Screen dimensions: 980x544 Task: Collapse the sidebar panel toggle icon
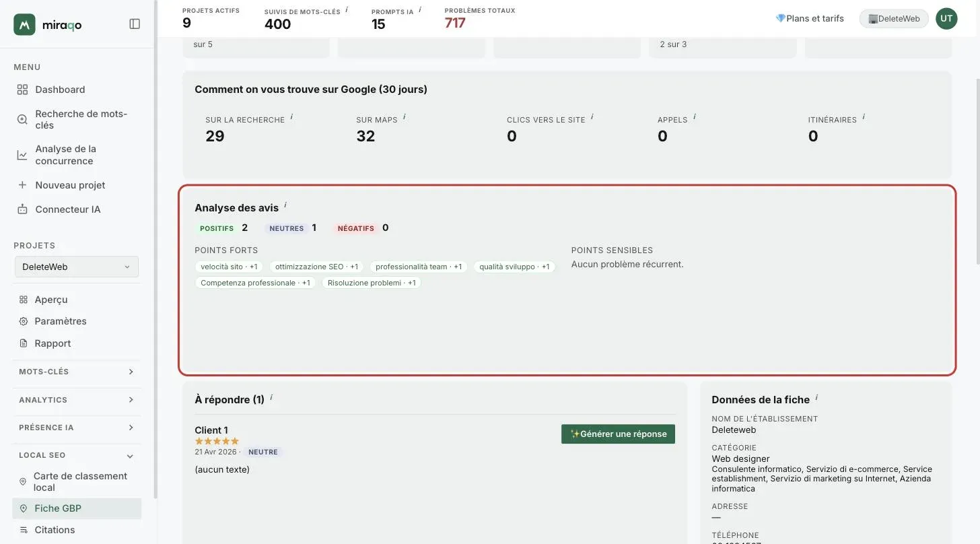click(x=135, y=24)
